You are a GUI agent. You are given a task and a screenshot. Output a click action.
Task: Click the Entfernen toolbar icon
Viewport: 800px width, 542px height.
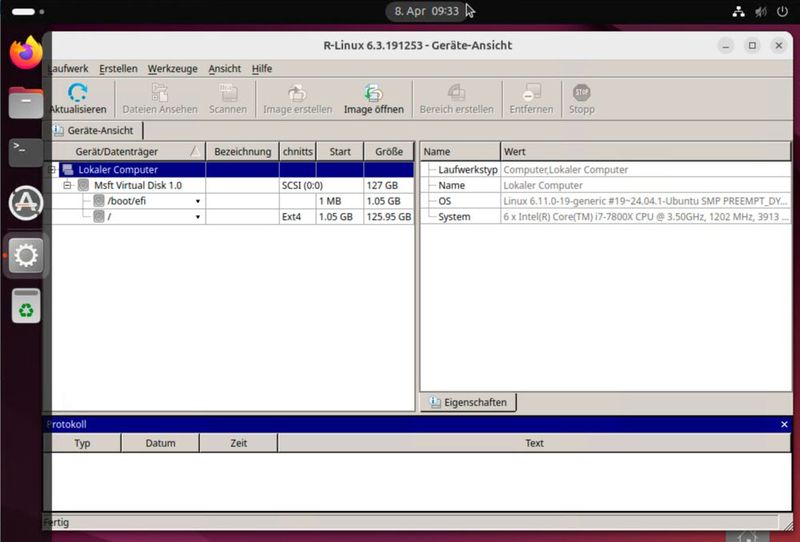click(531, 93)
